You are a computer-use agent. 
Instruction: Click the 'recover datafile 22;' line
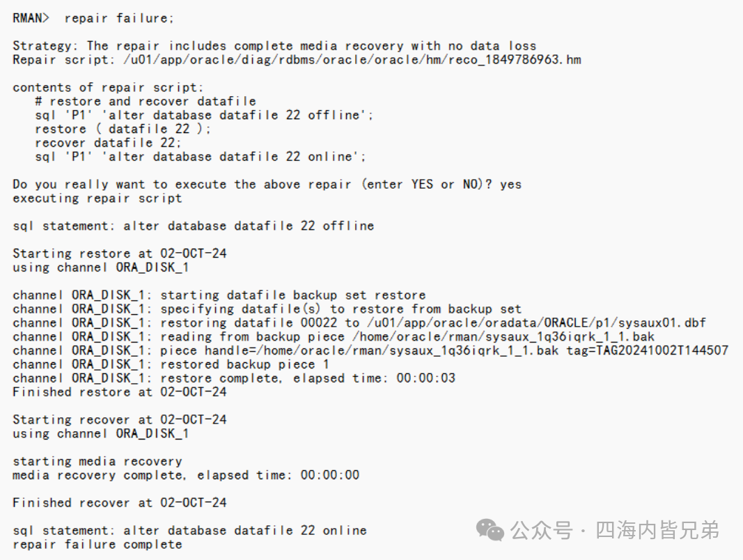point(108,143)
